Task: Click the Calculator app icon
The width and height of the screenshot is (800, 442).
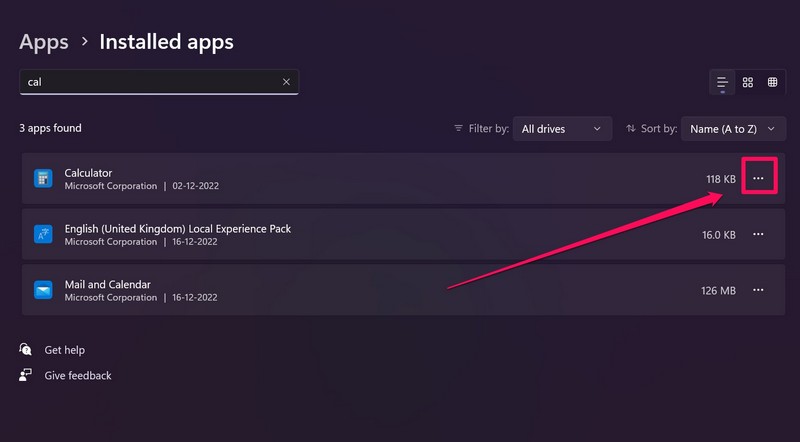Action: [x=43, y=179]
